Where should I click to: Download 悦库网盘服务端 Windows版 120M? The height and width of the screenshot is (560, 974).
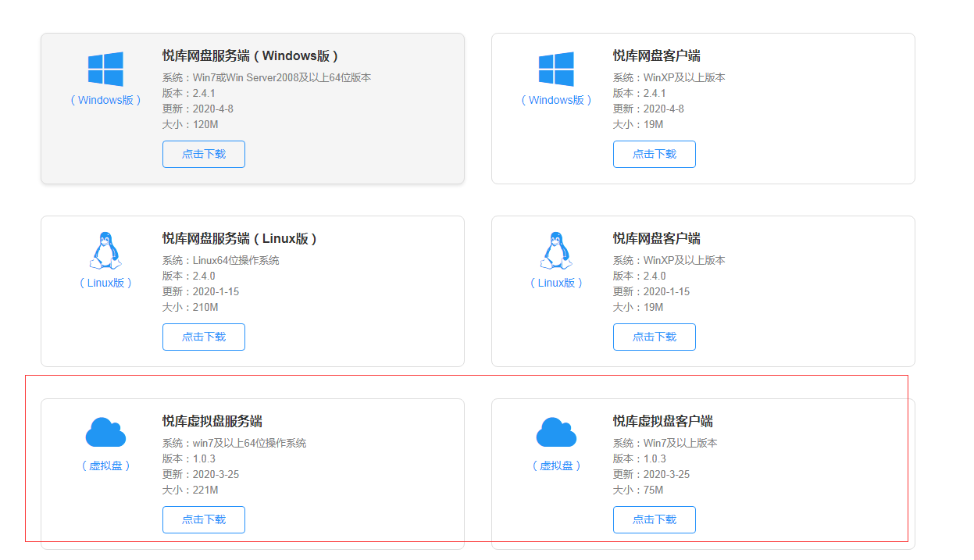coord(204,154)
